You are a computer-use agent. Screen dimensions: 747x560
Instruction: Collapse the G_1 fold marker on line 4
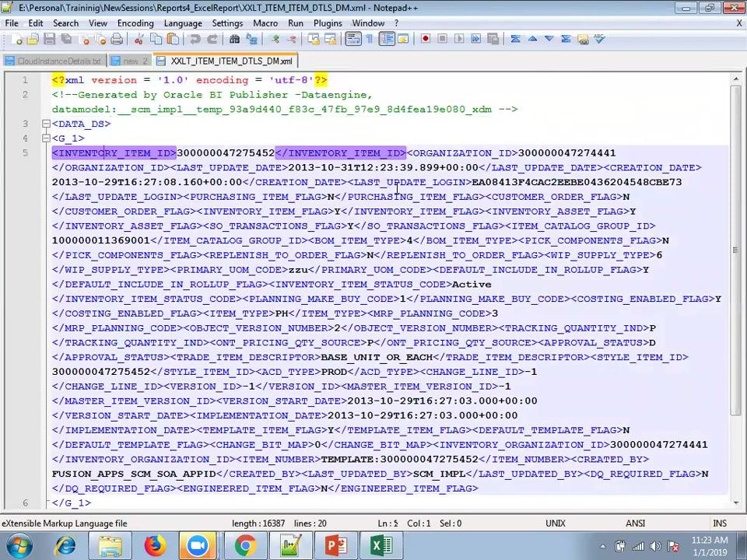46,138
